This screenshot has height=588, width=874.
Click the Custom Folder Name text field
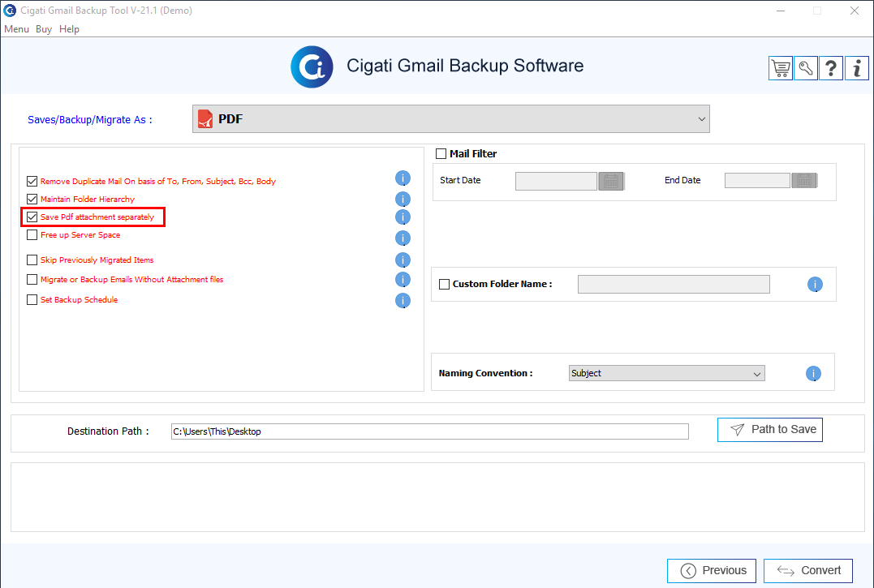(674, 284)
